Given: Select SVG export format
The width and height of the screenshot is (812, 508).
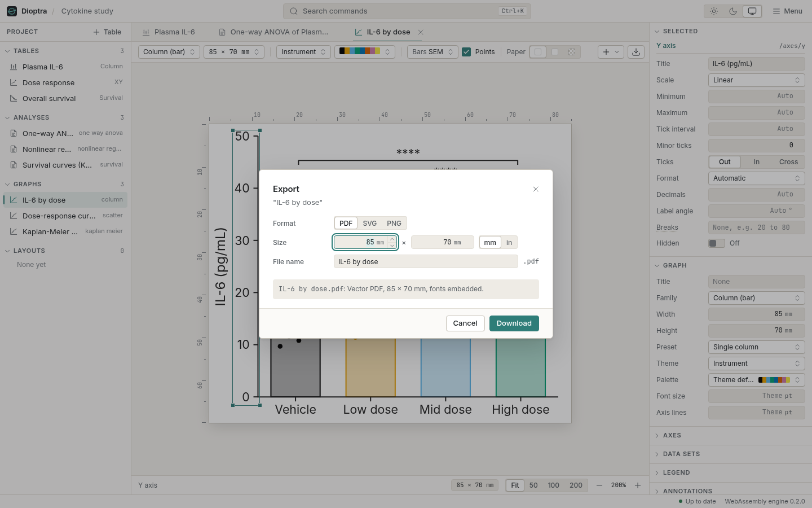Looking at the screenshot, I should [x=370, y=224].
